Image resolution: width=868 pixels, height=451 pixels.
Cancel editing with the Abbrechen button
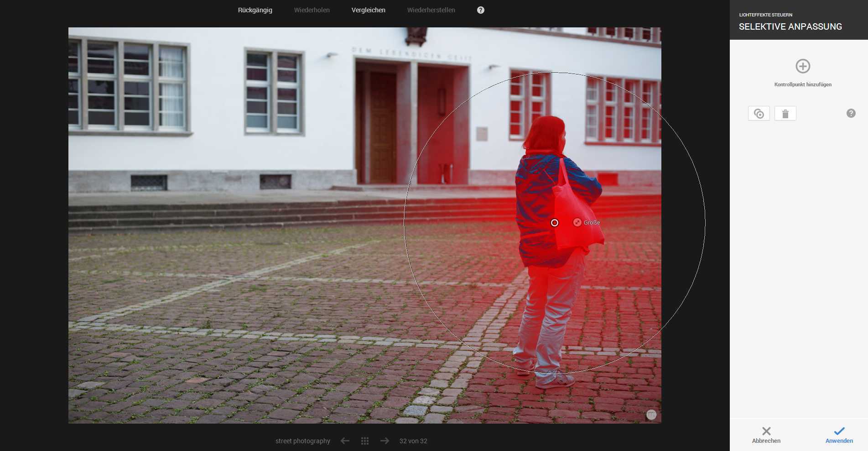(x=766, y=435)
